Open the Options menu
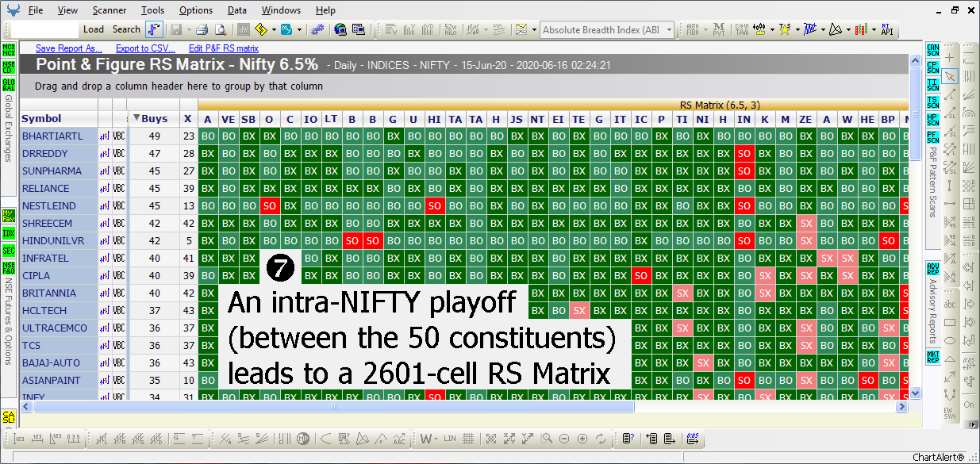980x464 pixels. point(196,10)
